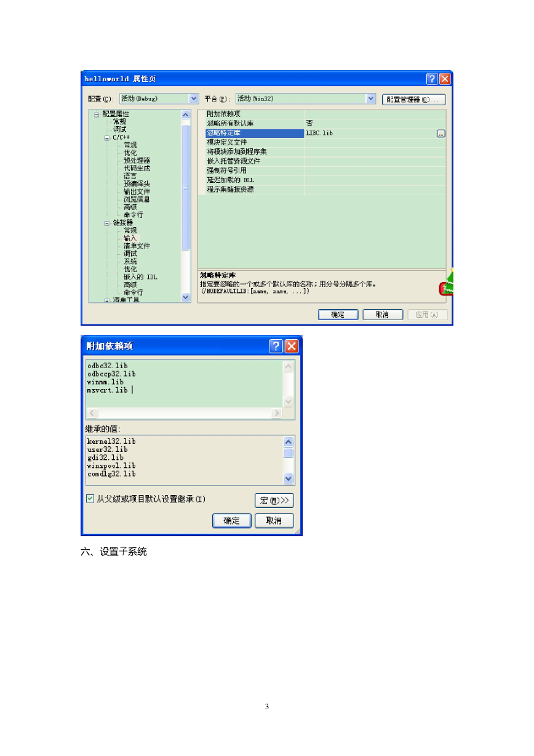The width and height of the screenshot is (534, 756).
Task: Select the 将模块添加到程序集 property row
Action: click(325, 151)
